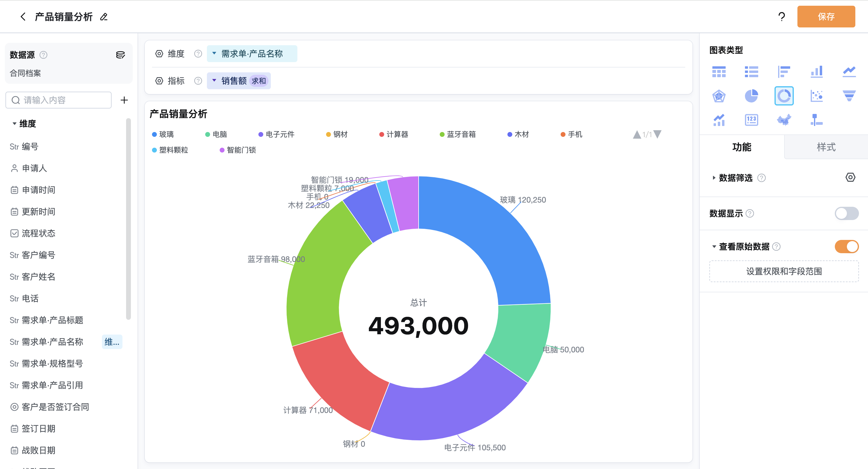Select the funnel chart type
Screen dimensions: 868x469
click(x=849, y=96)
